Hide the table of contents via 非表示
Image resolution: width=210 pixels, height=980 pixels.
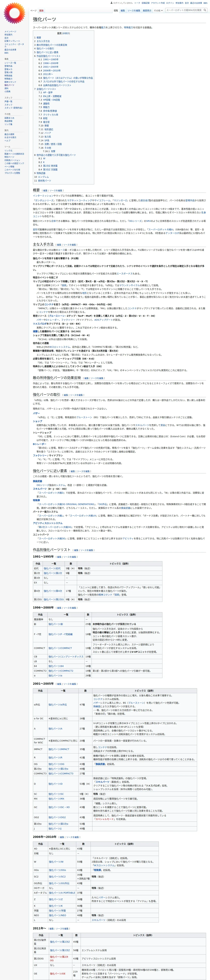[x=66, y=33]
